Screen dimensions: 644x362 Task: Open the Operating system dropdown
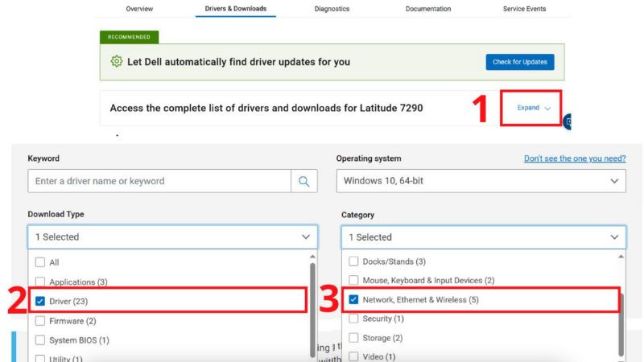click(481, 181)
